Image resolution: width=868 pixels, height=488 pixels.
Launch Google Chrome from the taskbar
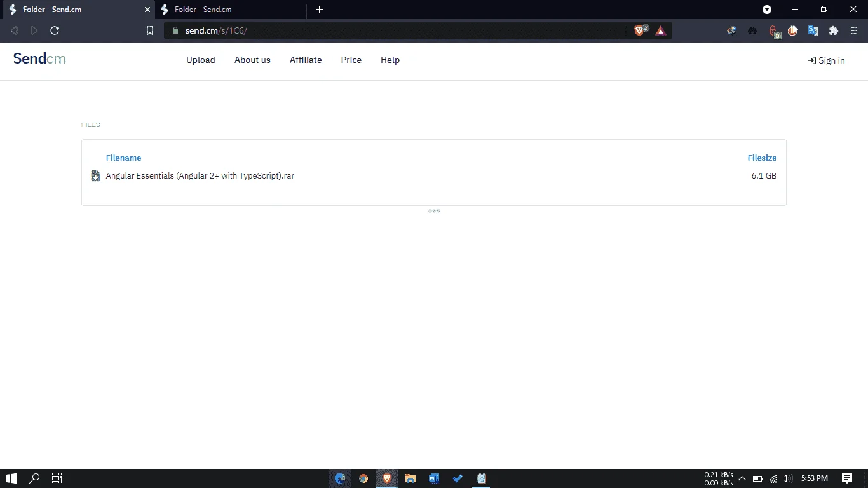pos(363,478)
